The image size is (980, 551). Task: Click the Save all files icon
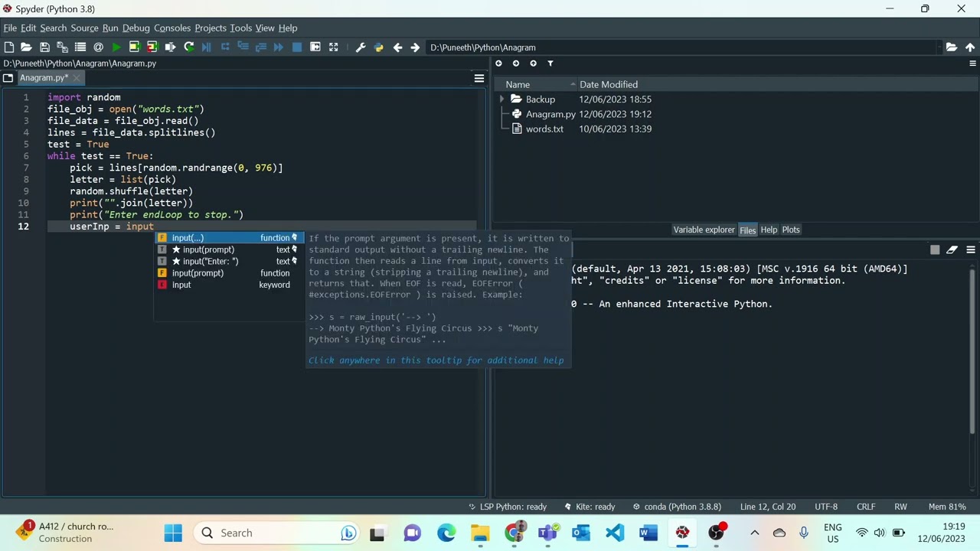[62, 47]
